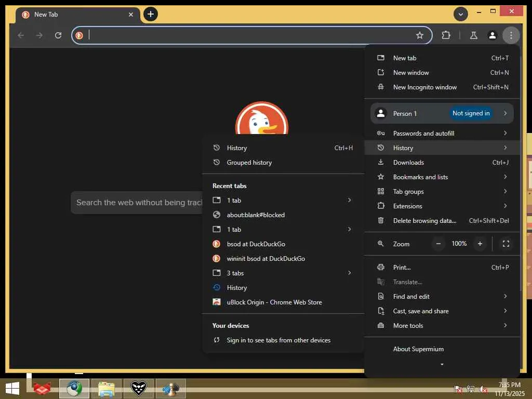Screen dimensions: 532x399
Task: Increase zoom with the plus button
Action: coord(480,244)
